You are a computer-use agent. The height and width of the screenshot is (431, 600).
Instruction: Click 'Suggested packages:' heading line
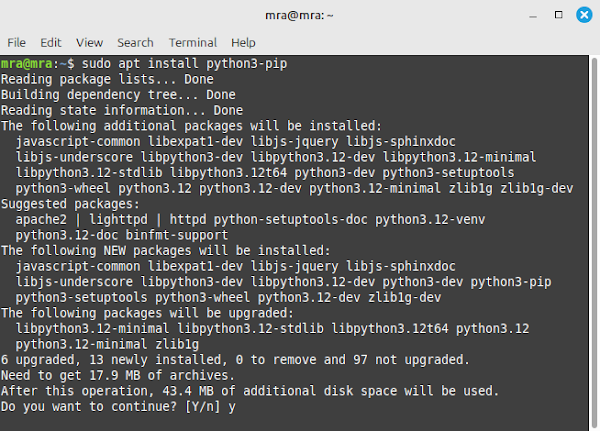pyautogui.click(x=70, y=204)
